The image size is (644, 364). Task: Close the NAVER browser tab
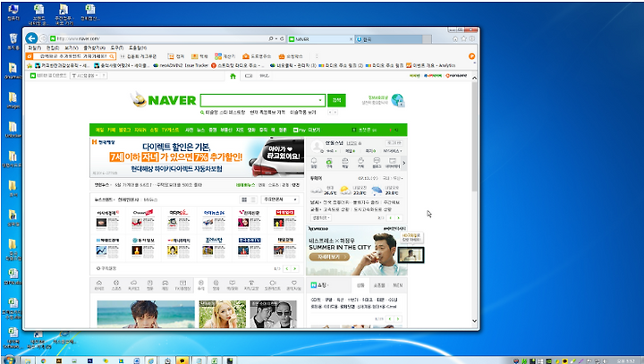pyautogui.click(x=351, y=39)
